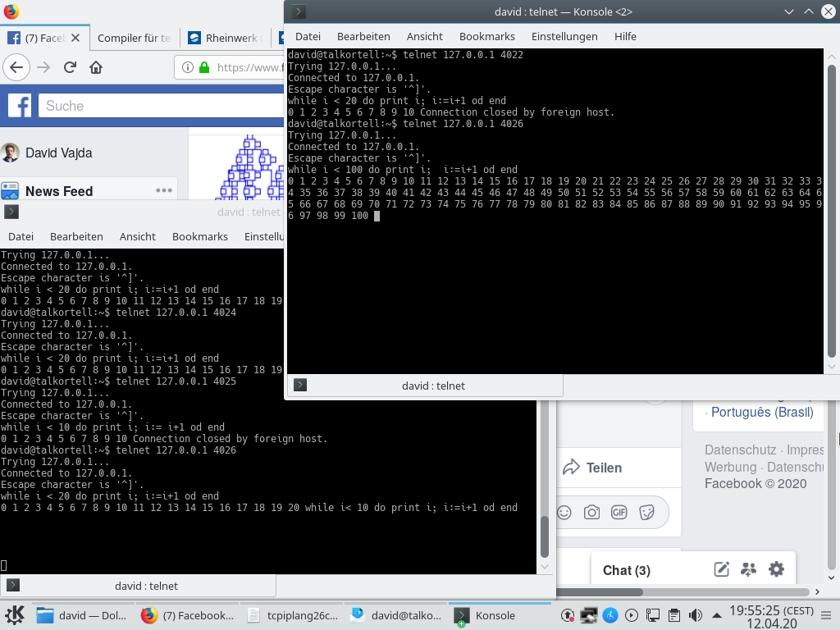Open the Português (Brasil) language link

point(761,412)
